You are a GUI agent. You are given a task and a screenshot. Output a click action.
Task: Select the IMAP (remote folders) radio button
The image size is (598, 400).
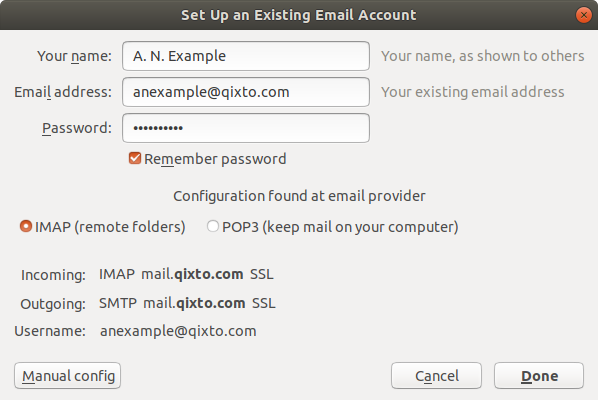click(26, 227)
